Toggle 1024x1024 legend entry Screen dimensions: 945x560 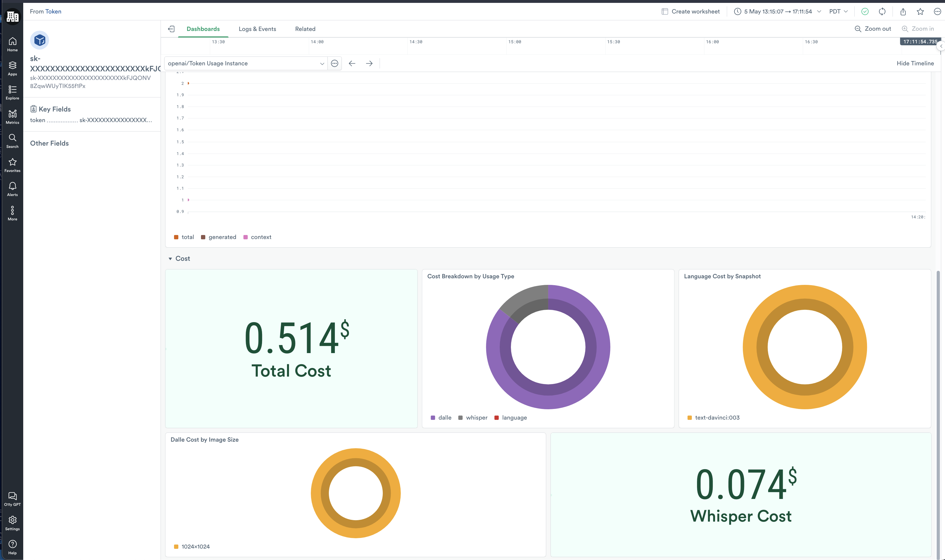(192, 547)
